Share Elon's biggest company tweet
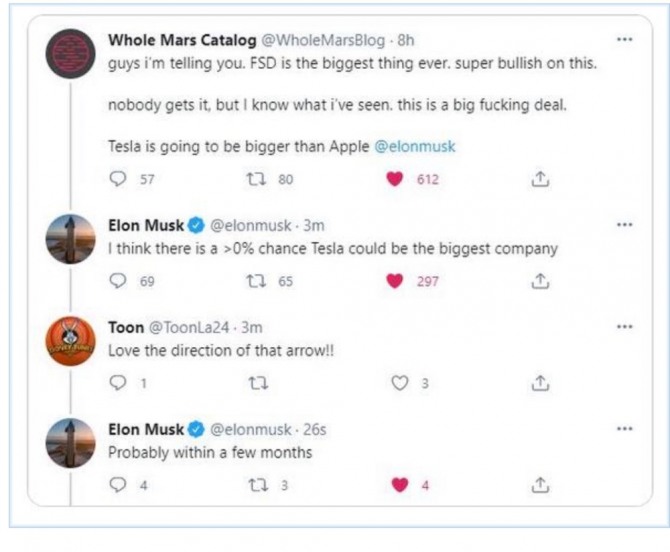Screen dimensions: 670x552 (x=539, y=281)
